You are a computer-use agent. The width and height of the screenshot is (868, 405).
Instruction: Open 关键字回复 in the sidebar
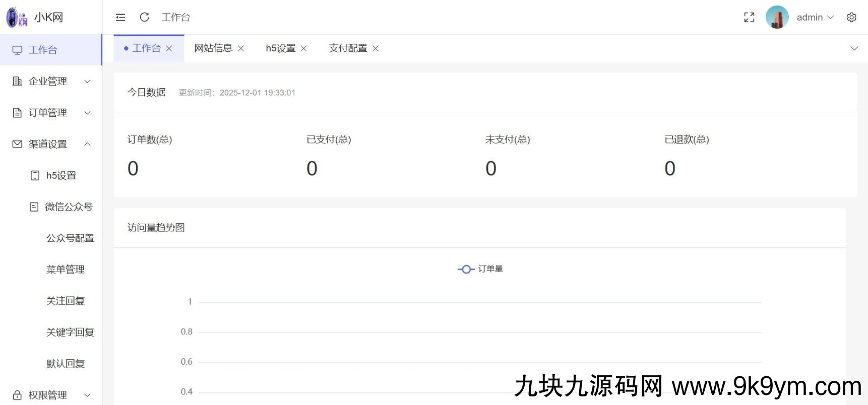51,332
